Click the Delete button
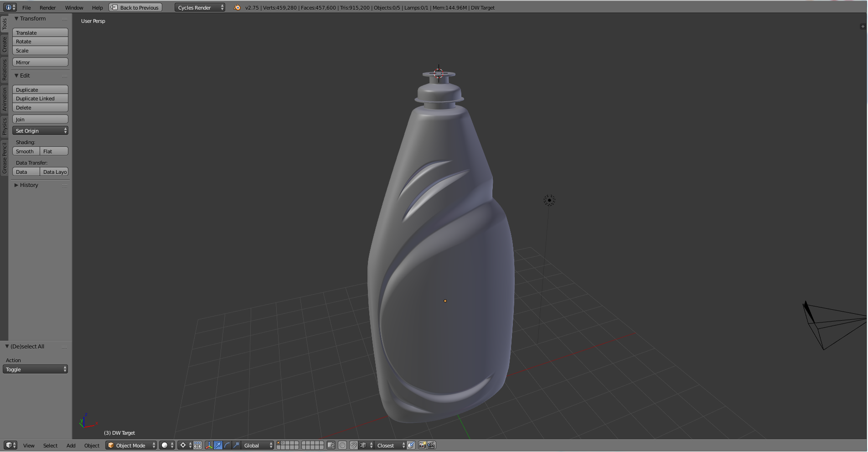 [x=40, y=108]
